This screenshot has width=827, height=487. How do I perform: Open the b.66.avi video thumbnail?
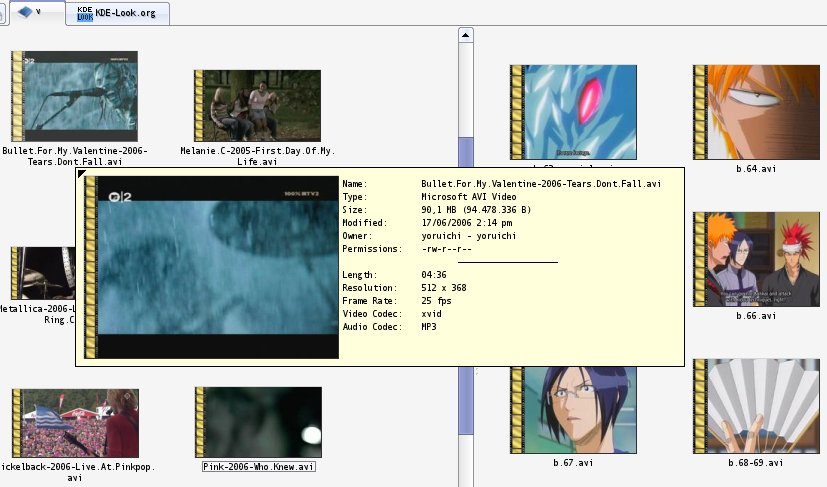click(x=756, y=259)
